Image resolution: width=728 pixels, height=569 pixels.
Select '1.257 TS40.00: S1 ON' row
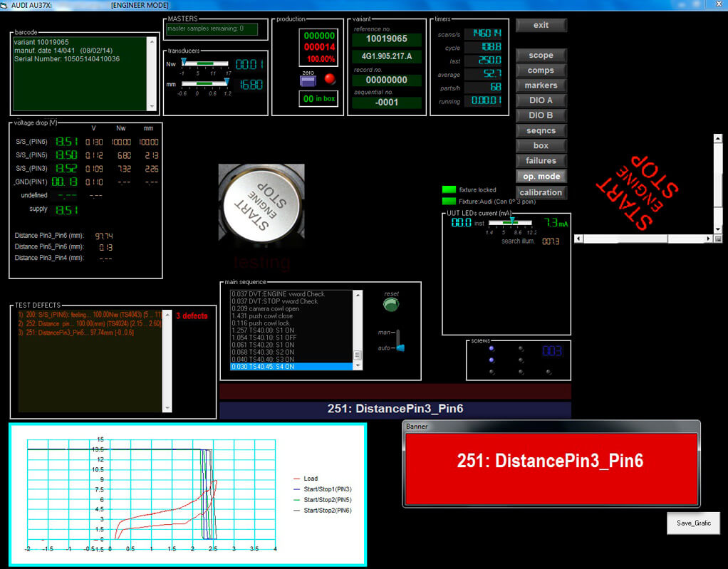[291, 330]
